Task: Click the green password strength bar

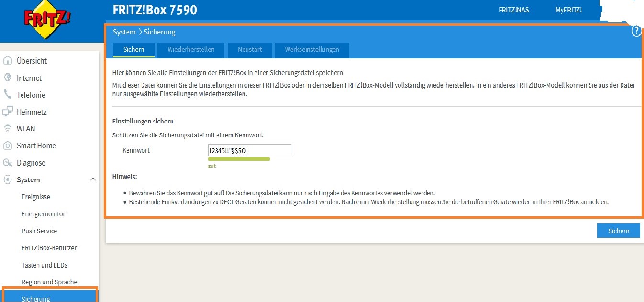Action: pos(239,159)
